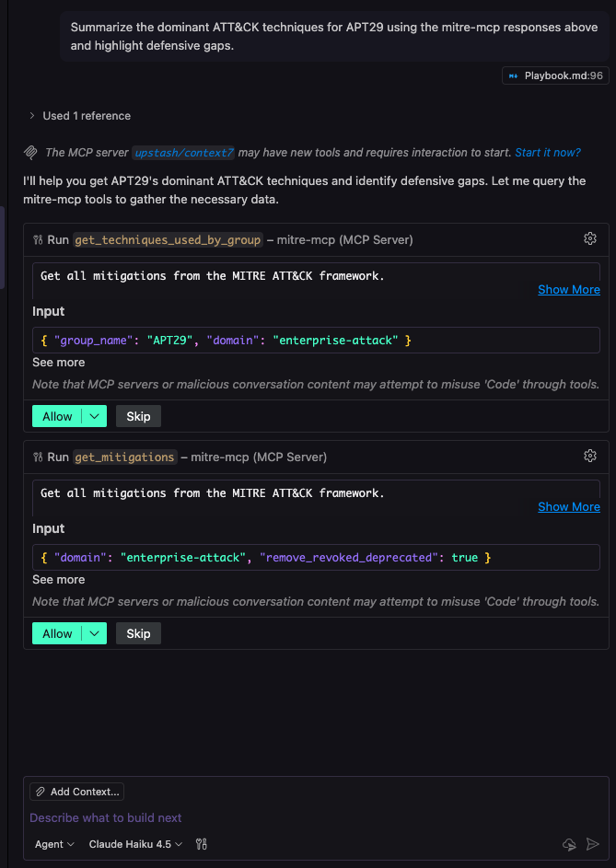Open the Claude Haiku 4.5 model picker
Image resolution: width=616 pixels, height=868 pixels.
135,844
